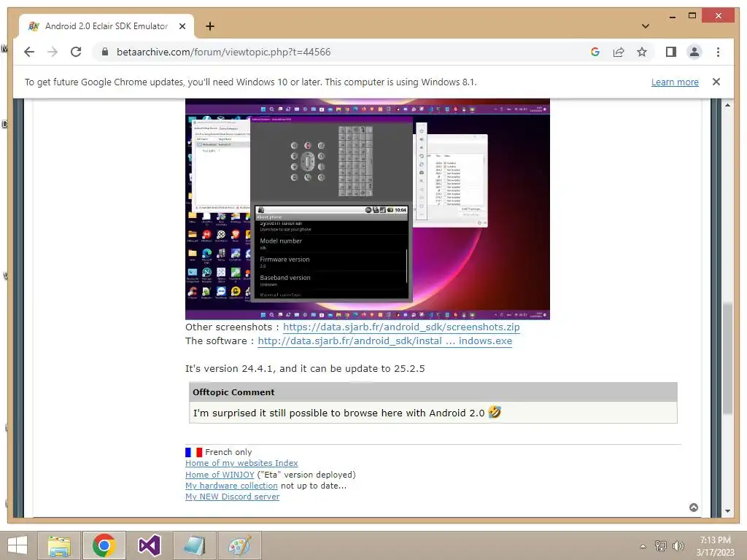Open the Google icon in address bar

pos(595,52)
